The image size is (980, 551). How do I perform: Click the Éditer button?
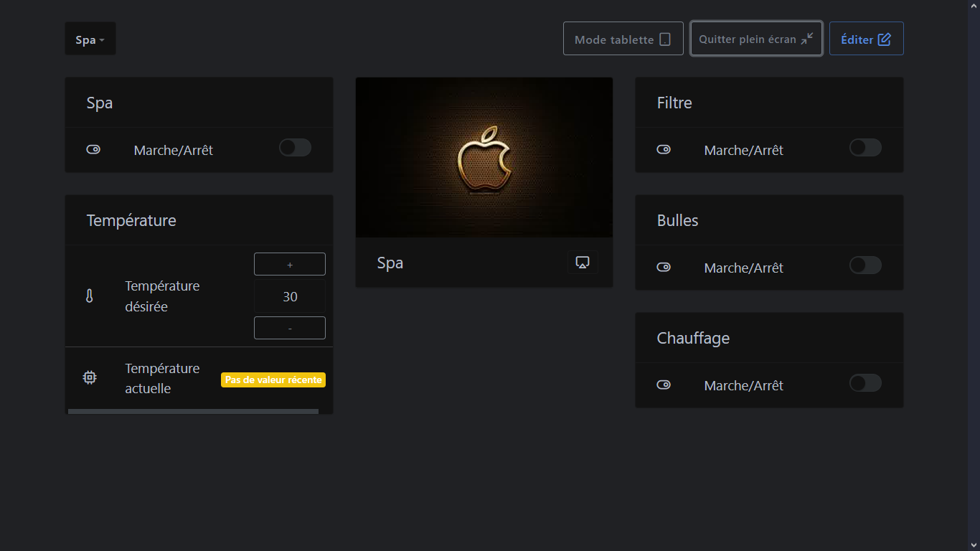[866, 39]
